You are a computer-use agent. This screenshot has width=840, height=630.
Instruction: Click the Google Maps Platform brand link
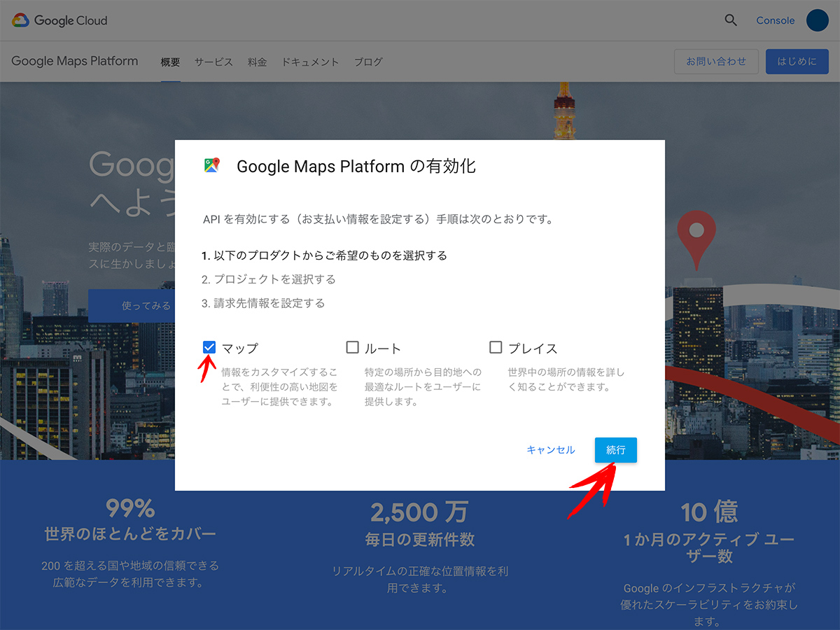click(x=74, y=61)
